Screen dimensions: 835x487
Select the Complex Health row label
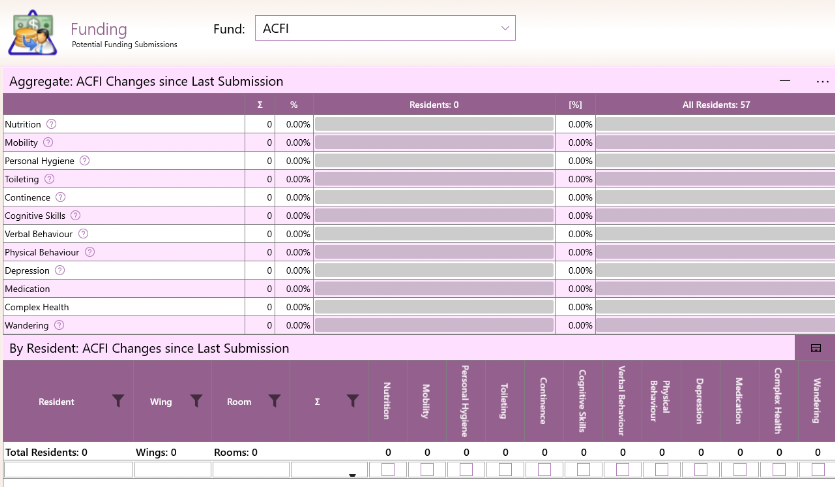(x=37, y=307)
